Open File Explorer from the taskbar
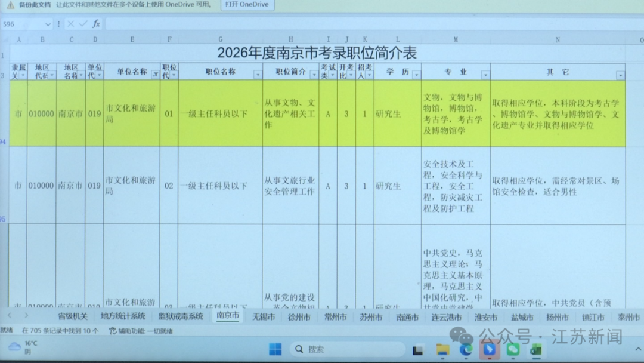This screenshot has height=363, width=644. pyautogui.click(x=442, y=350)
